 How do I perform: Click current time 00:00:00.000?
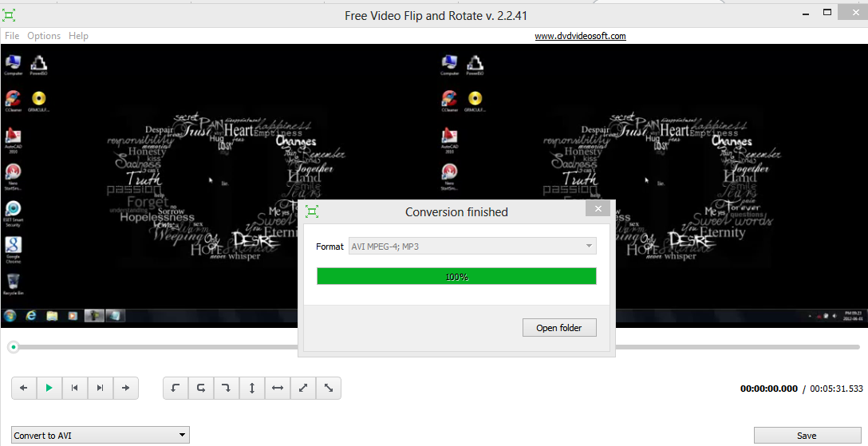click(769, 389)
